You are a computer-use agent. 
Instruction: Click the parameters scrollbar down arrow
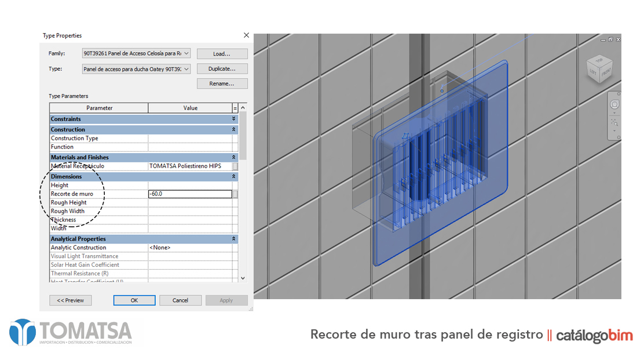[243, 278]
